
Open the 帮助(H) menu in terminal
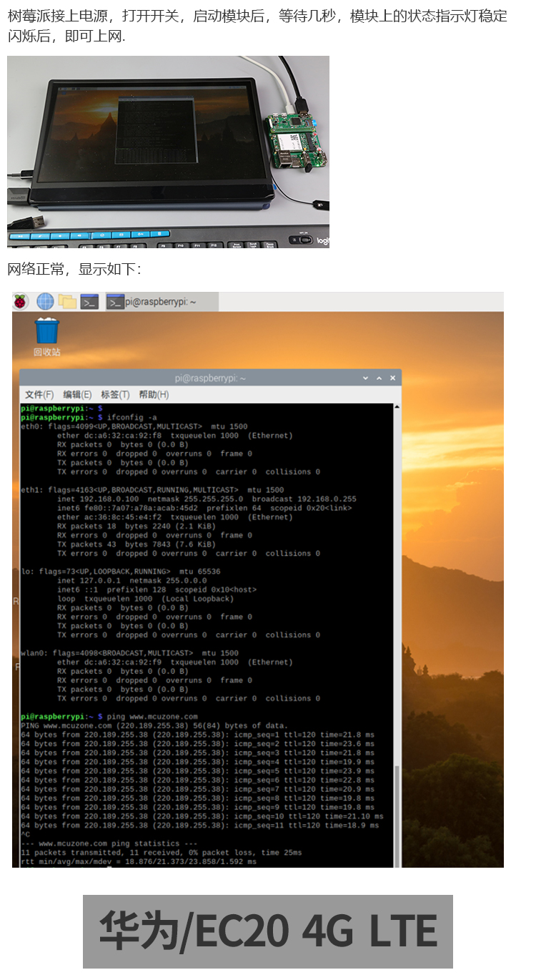[154, 395]
